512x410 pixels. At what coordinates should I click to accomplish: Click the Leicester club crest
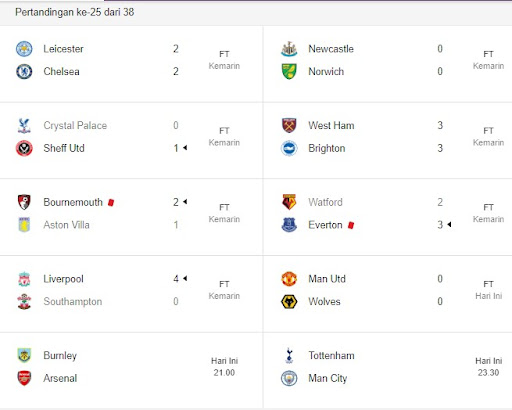point(24,49)
